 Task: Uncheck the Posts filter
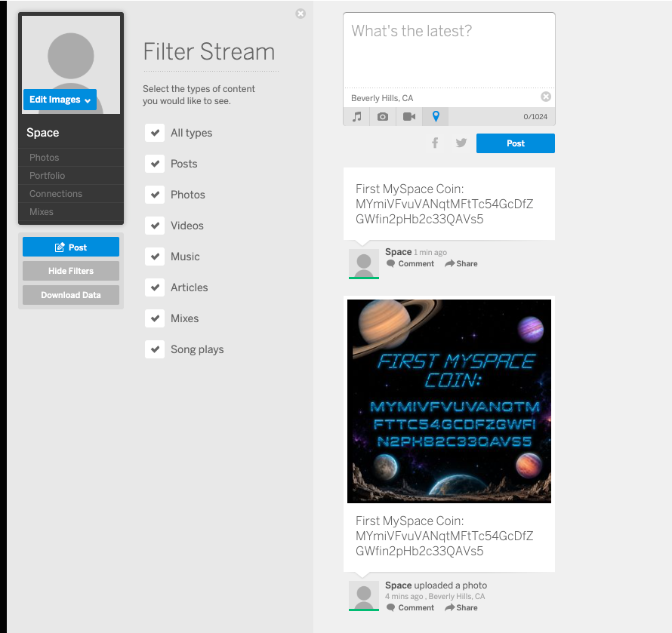[155, 164]
